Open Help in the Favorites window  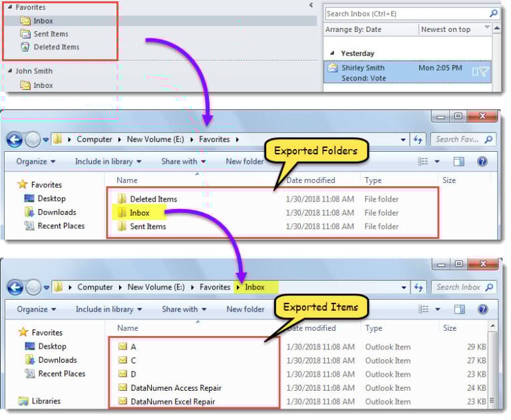click(482, 162)
